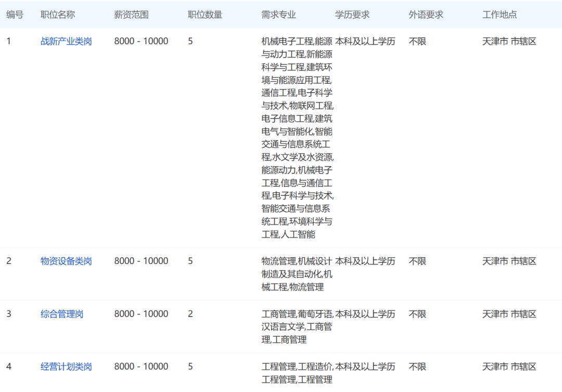Open the 经营计划类岗 job link
The image size is (562, 392).
point(66,366)
